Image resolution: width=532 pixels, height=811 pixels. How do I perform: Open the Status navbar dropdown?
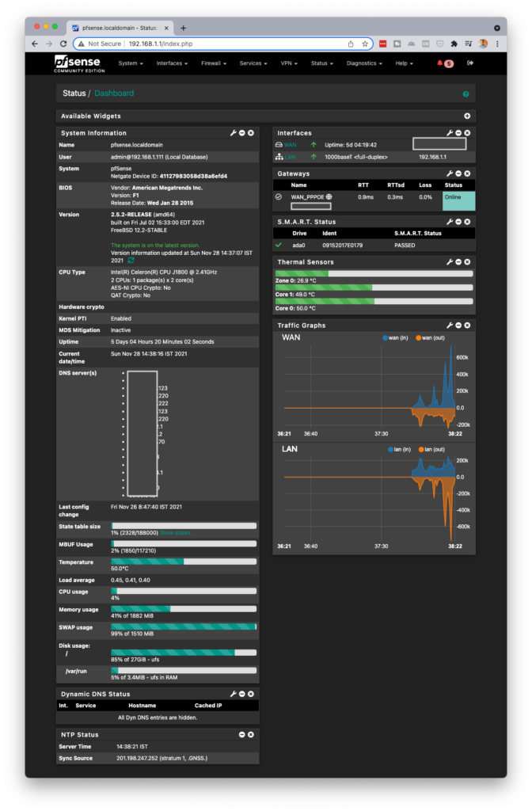[x=322, y=63]
